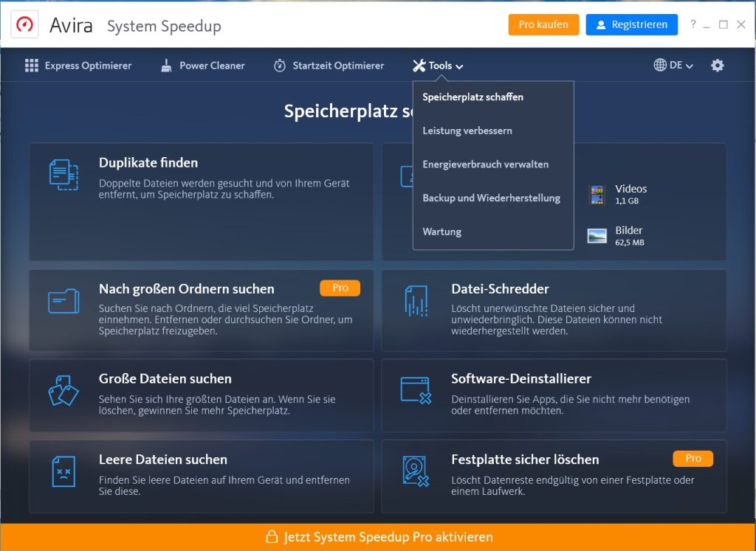Click the System Speedup title text

(x=164, y=26)
